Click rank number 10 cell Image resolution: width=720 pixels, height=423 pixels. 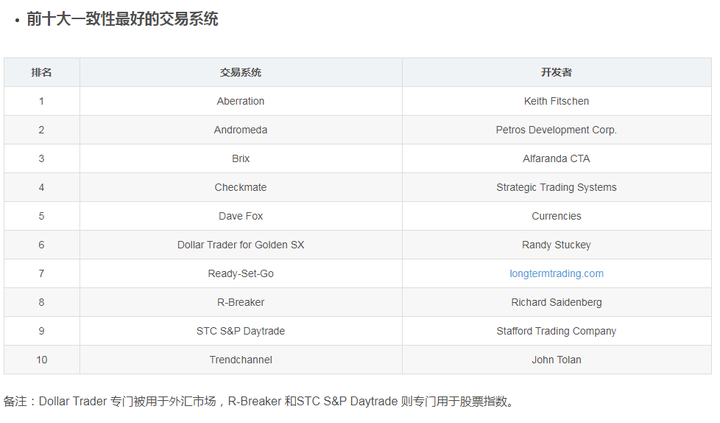click(x=42, y=360)
